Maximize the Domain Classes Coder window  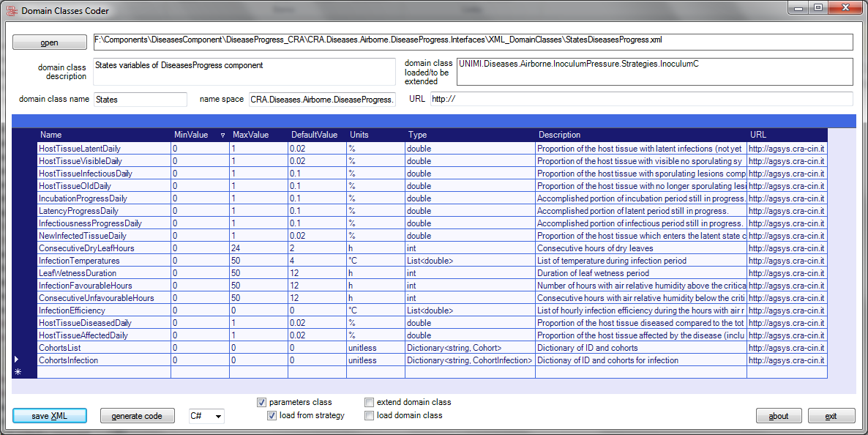[x=818, y=8]
